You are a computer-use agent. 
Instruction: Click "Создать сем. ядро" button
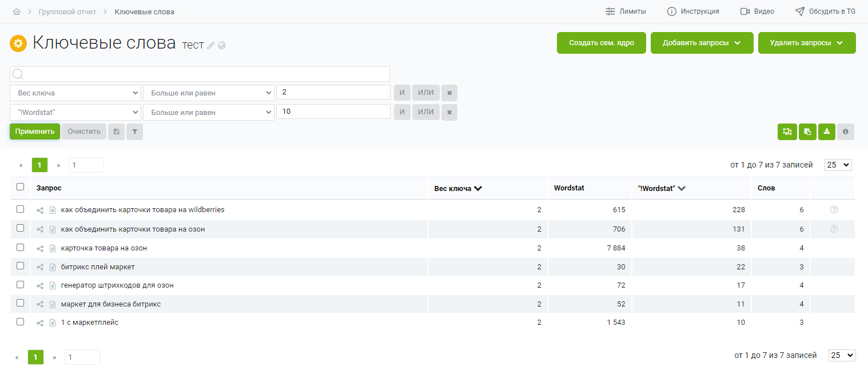pos(601,43)
